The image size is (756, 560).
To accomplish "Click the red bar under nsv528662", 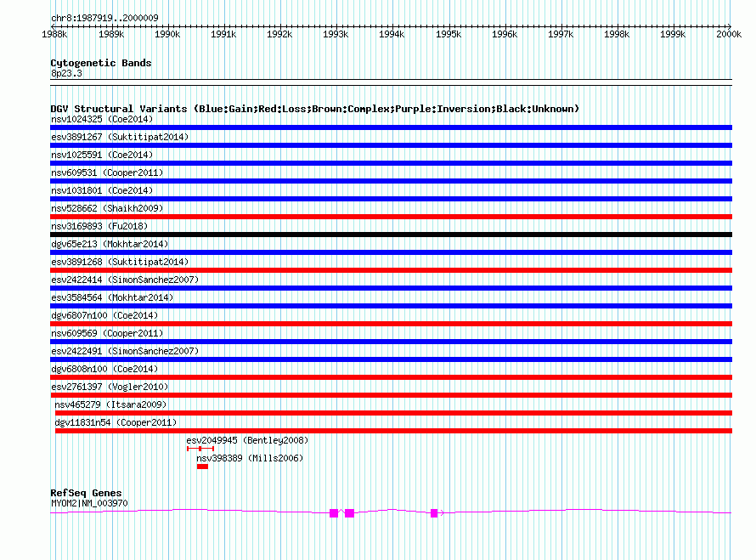I will click(x=391, y=217).
